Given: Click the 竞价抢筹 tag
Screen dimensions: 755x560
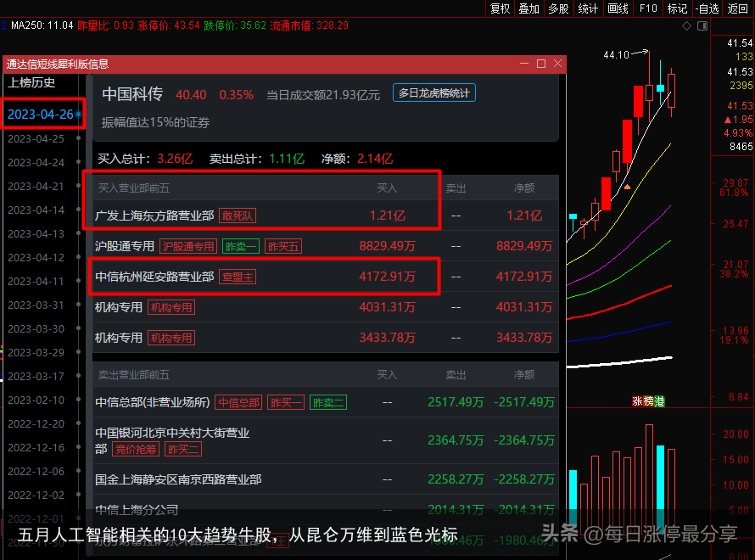Looking at the screenshot, I should pos(136,449).
